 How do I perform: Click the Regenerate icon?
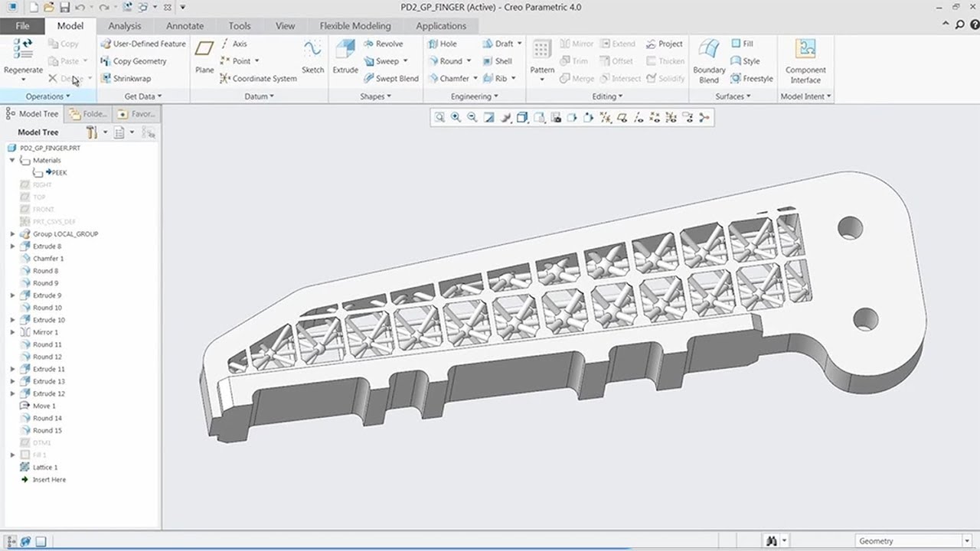(23, 49)
